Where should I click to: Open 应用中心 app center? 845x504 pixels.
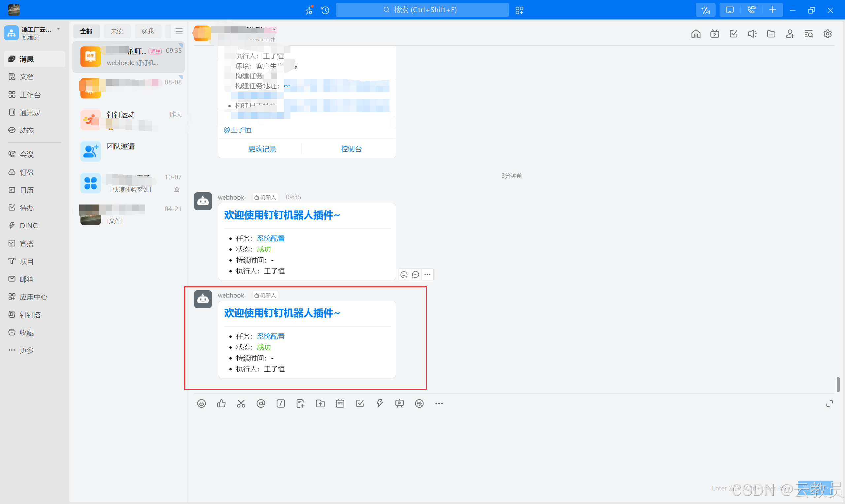point(34,297)
